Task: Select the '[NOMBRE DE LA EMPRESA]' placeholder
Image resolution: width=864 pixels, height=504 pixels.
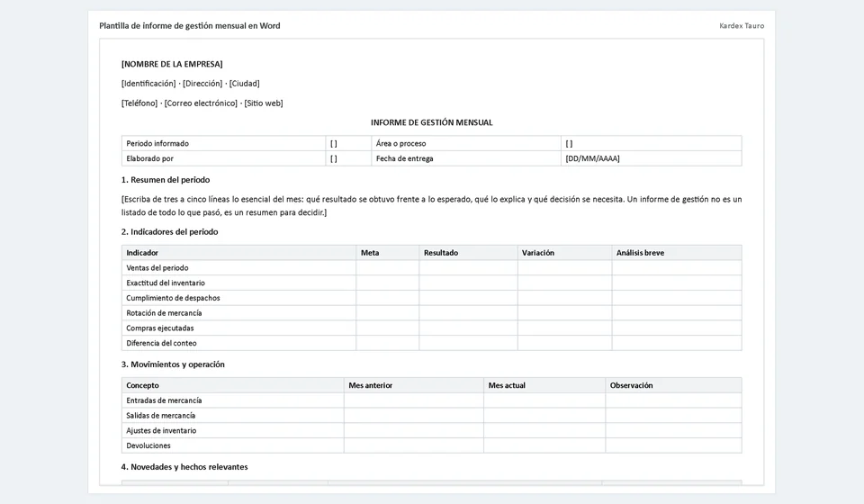Action: (x=172, y=65)
